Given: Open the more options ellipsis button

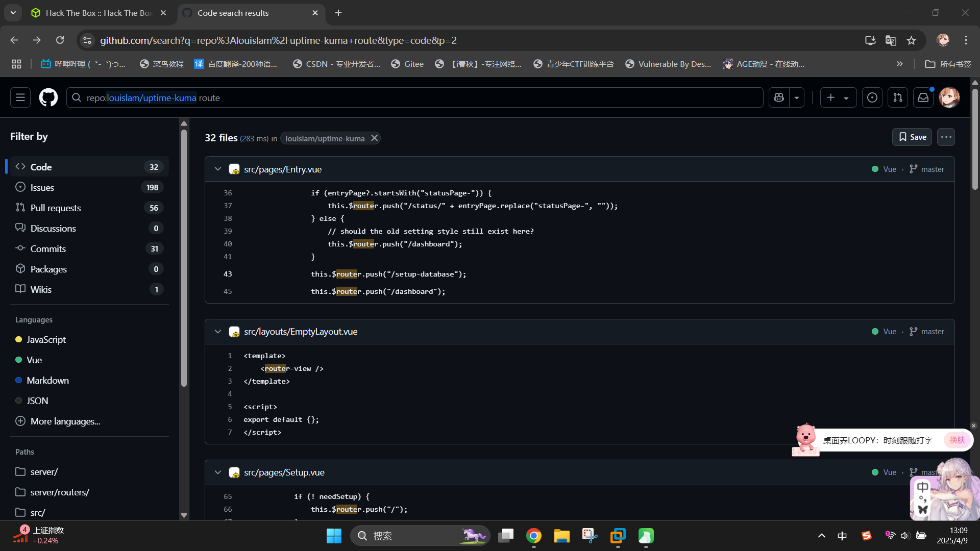Looking at the screenshot, I should point(946,137).
